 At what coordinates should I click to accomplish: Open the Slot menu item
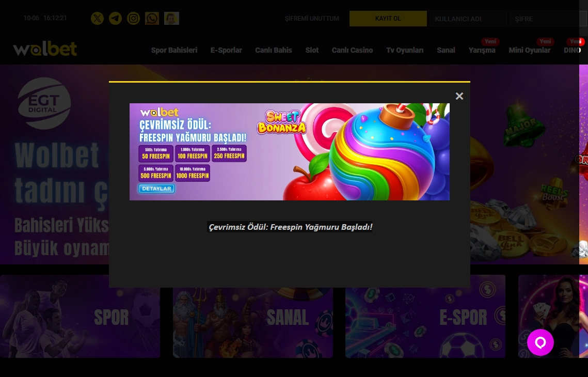[x=312, y=50]
